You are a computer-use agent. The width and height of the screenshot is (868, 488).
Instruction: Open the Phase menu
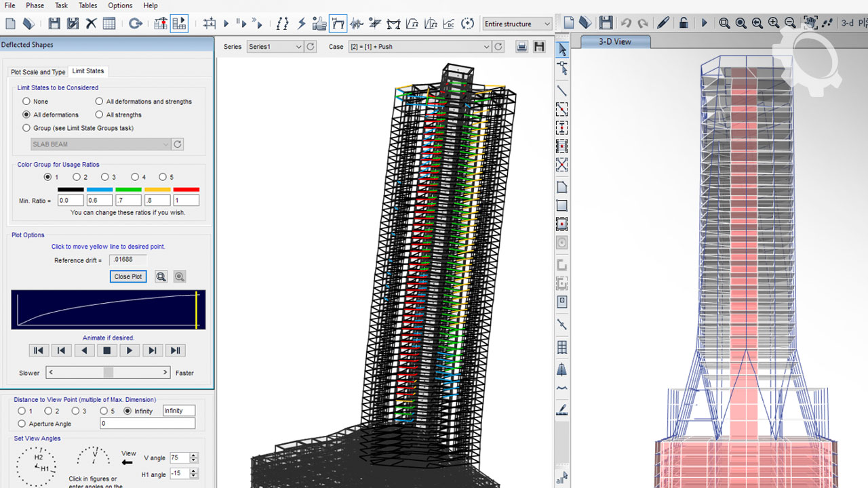click(35, 5)
